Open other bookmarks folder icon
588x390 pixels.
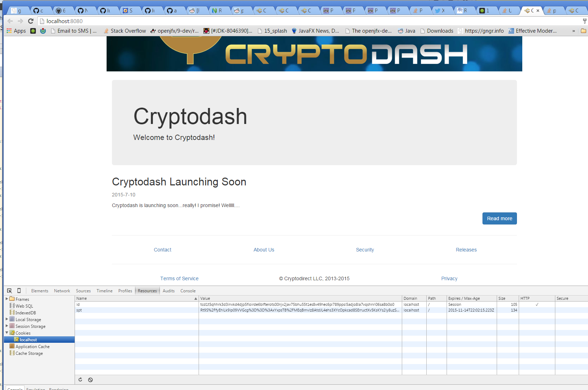(583, 31)
